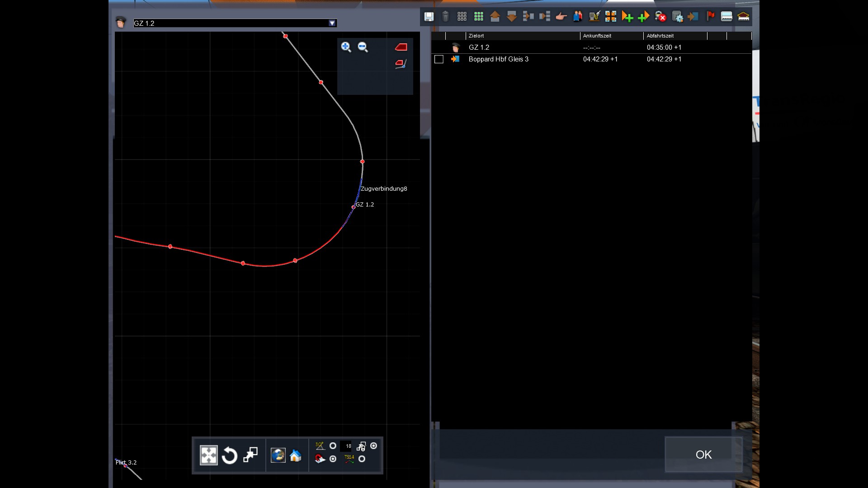Zoom in on the track map

346,47
